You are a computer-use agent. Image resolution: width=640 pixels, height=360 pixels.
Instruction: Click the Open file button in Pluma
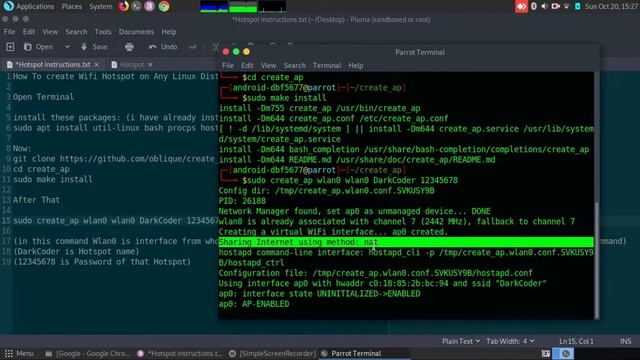coord(38,47)
